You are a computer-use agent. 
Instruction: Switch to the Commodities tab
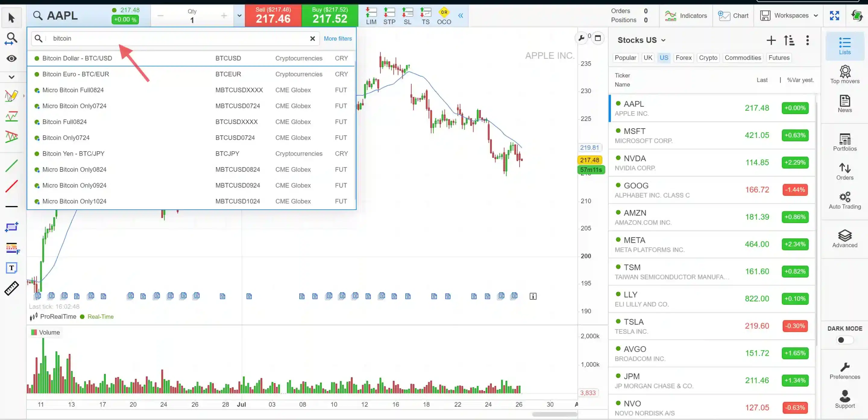[743, 58]
